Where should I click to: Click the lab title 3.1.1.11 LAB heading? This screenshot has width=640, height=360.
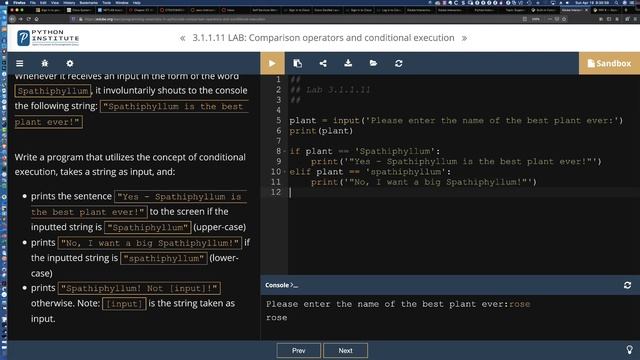coord(323,38)
